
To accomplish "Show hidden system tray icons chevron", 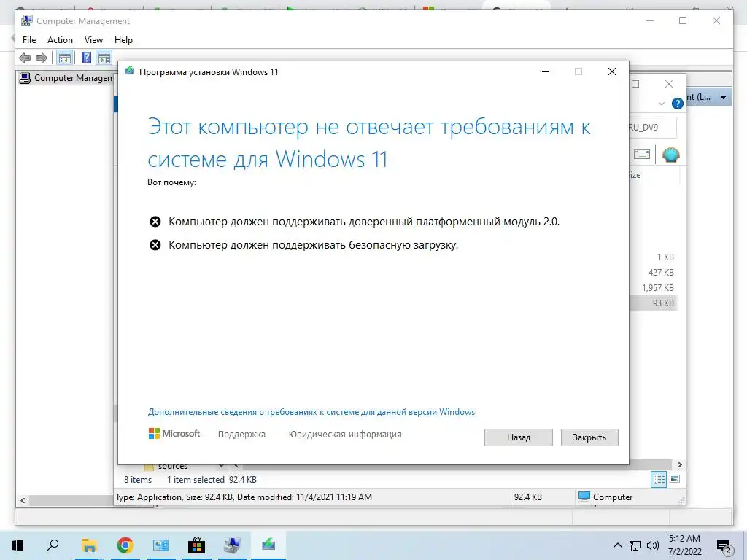I will coord(617,545).
